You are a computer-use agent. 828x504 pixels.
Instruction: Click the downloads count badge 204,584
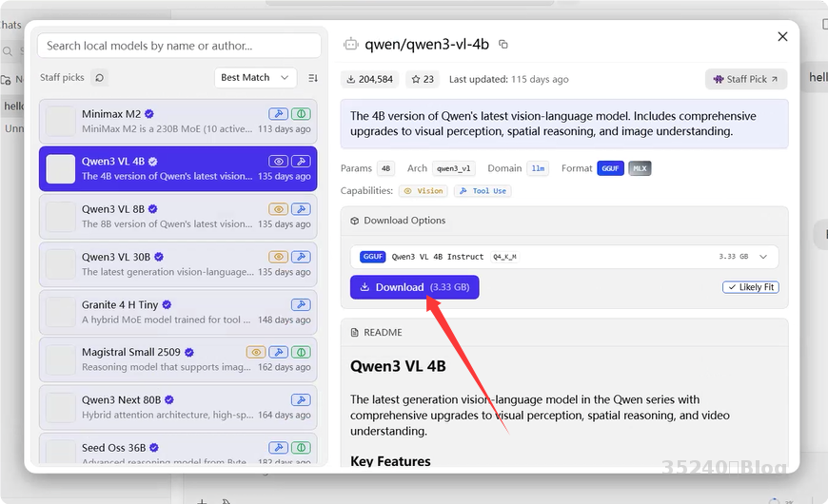coord(371,79)
